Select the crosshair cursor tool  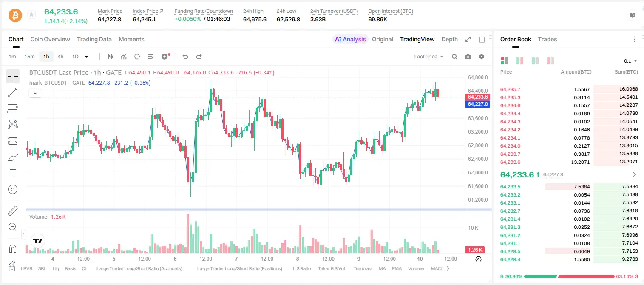13,76
